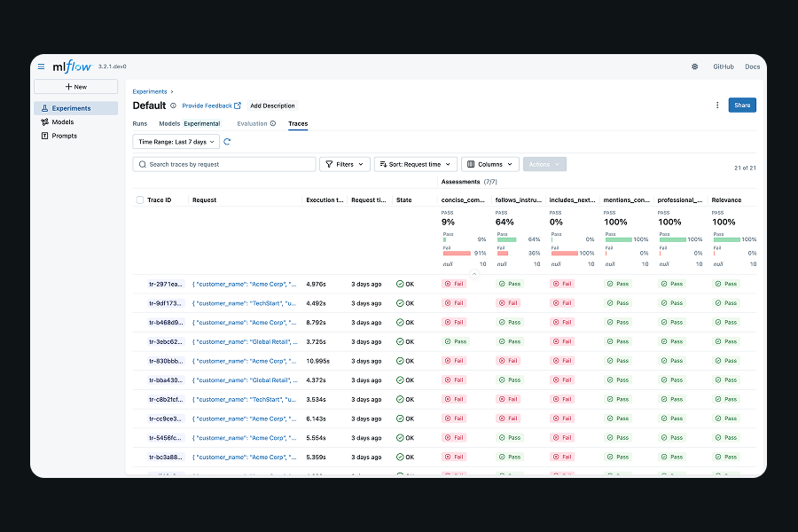Open the Time Range dropdown
798x532 pixels.
[x=176, y=142]
